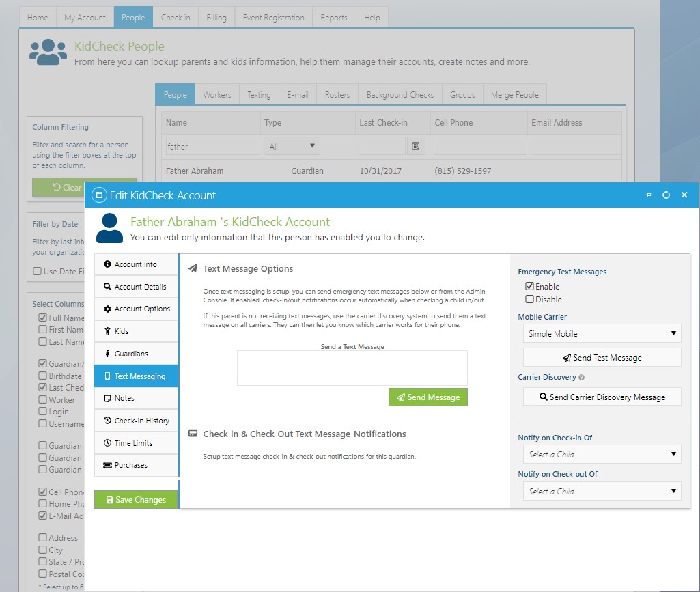The image size is (700, 592).
Task: Click the refresh icon in dialog title bar
Action: click(666, 195)
